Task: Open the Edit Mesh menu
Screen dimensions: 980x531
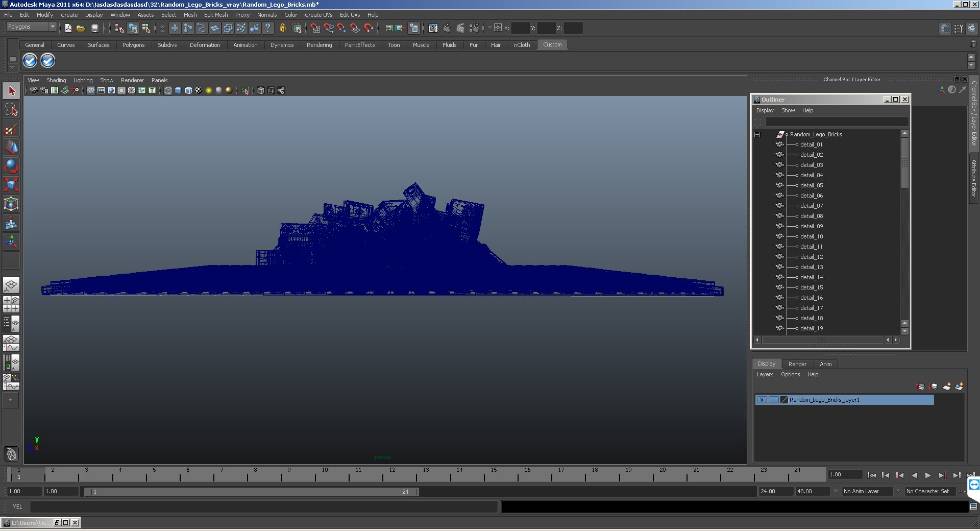Action: coord(216,15)
